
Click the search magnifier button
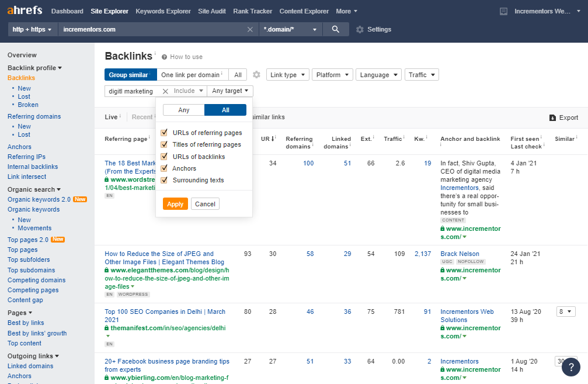[336, 29]
